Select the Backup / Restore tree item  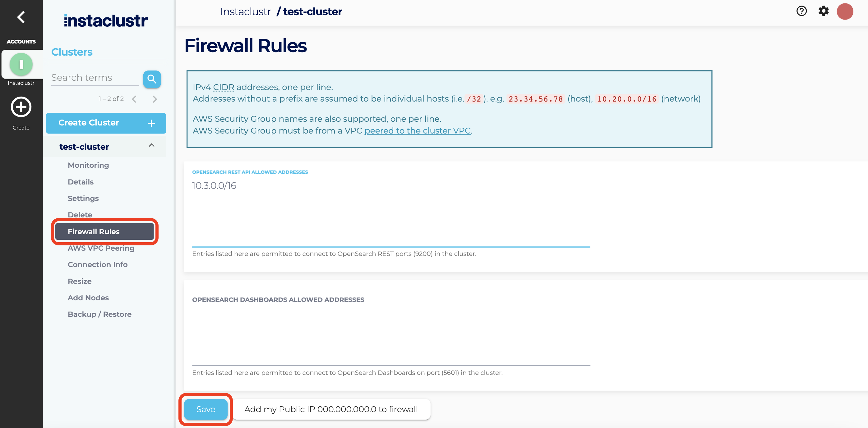100,314
